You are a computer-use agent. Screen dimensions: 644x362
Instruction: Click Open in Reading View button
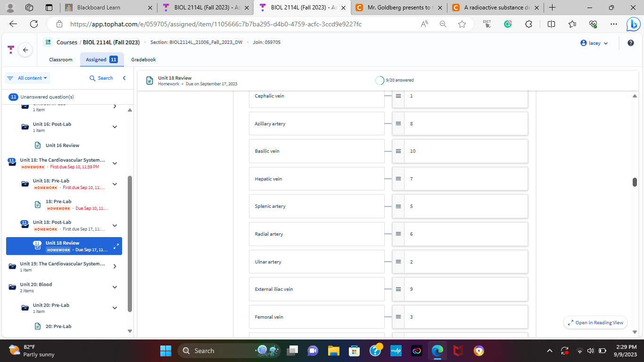click(x=595, y=322)
